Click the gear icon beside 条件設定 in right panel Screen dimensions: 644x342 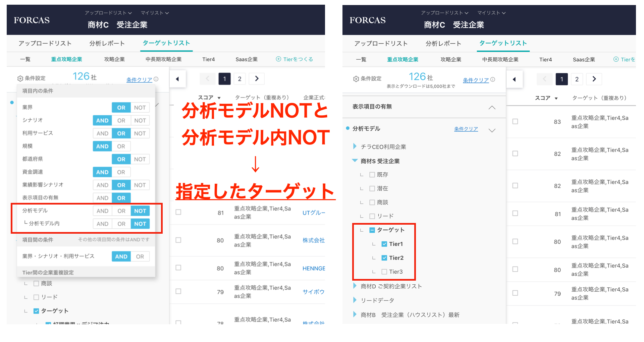point(356,79)
